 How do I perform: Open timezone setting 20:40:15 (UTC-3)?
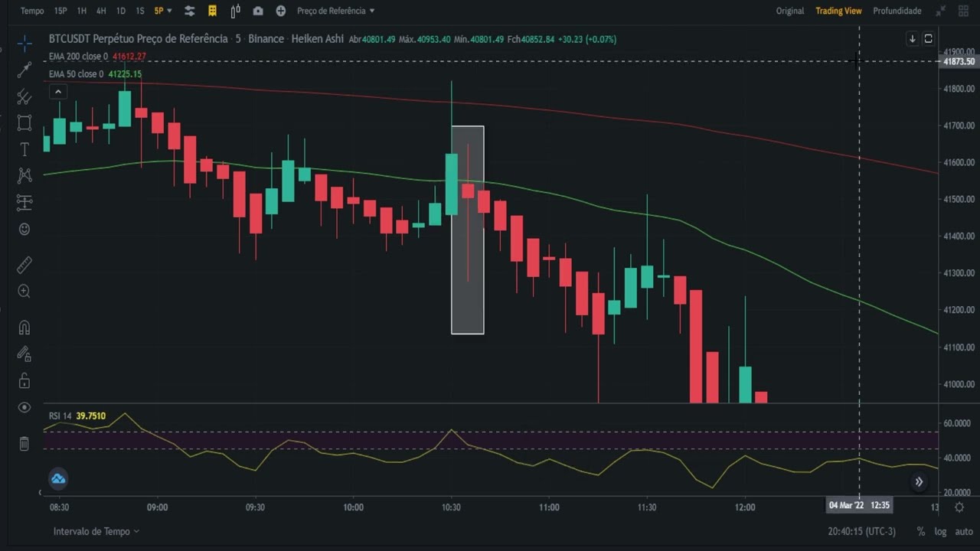[x=861, y=531]
